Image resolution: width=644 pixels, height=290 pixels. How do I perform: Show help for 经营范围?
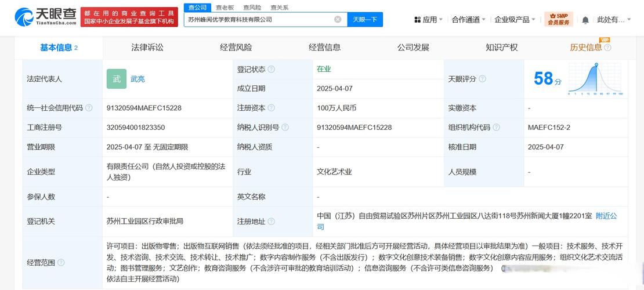[61, 263]
